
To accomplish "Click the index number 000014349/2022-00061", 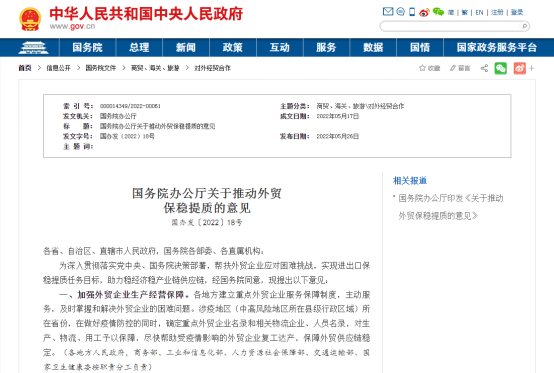I will pos(130,106).
